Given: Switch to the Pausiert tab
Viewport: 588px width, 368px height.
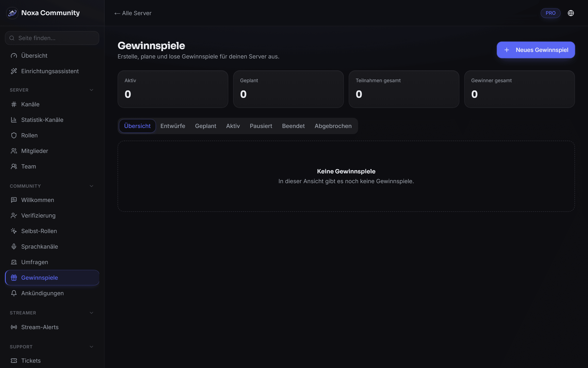Looking at the screenshot, I should [x=261, y=126].
